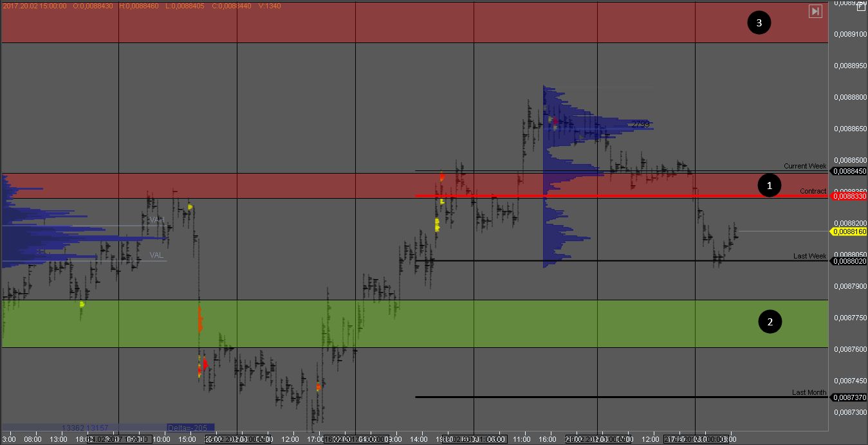Select the black 0,0088020 price tag
This screenshot has width=868, height=445.
click(x=848, y=261)
